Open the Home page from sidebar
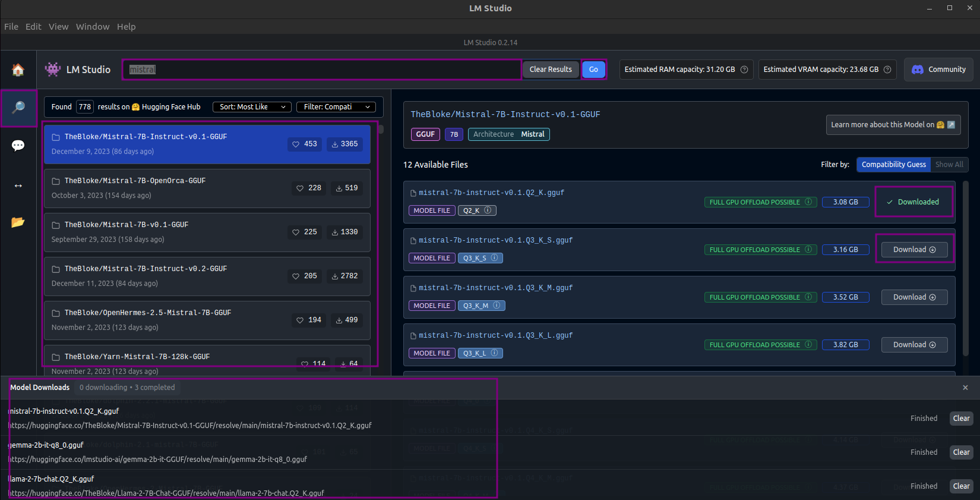The width and height of the screenshot is (980, 500). (18, 70)
